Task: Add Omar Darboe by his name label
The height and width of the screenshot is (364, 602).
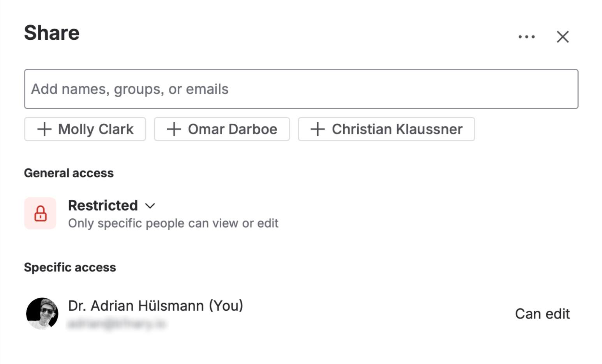Action: pyautogui.click(x=232, y=129)
